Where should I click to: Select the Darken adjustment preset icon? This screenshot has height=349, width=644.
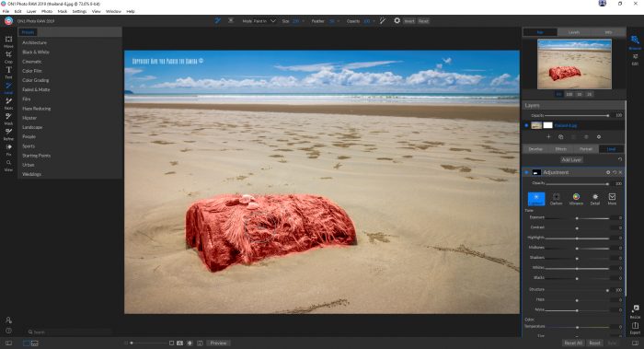[x=556, y=199]
